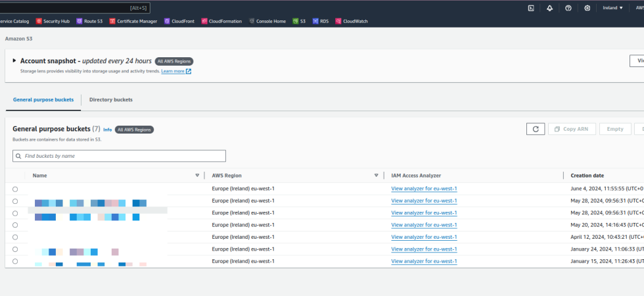Click the IAM Access Analyzer column header

(x=416, y=176)
